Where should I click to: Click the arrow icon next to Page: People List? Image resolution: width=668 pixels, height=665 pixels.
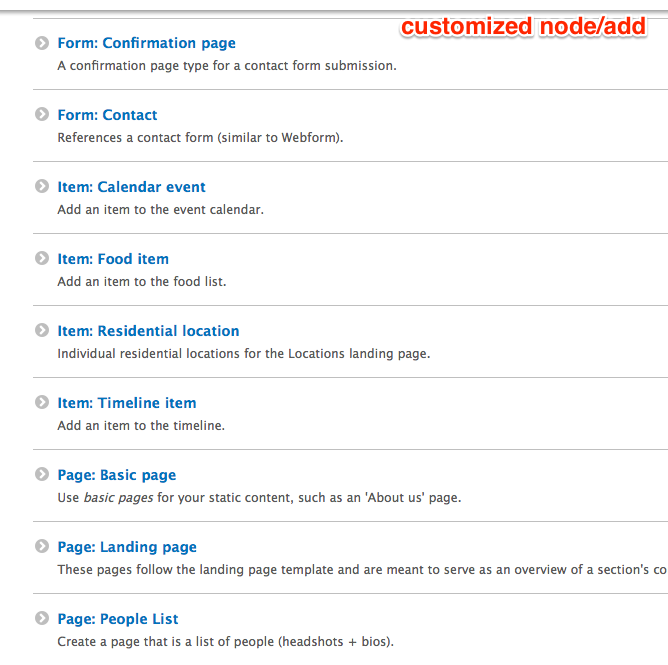click(41, 619)
